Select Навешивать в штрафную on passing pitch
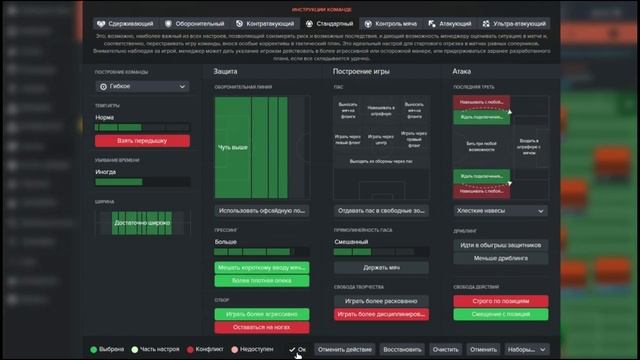The height and width of the screenshot is (360, 640). pyautogui.click(x=381, y=111)
